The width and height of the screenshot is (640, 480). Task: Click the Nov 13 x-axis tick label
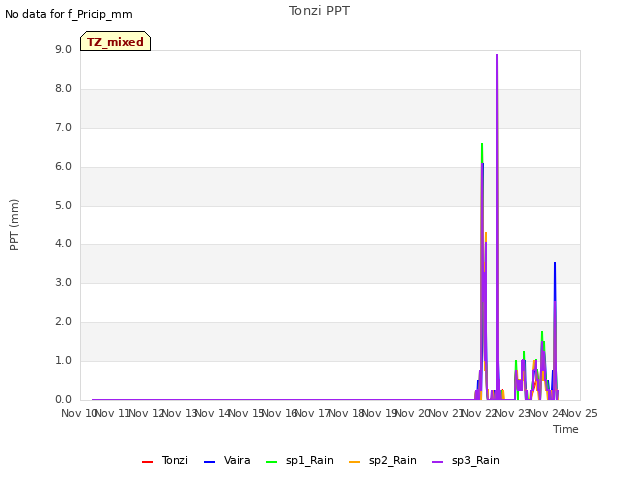click(x=180, y=413)
